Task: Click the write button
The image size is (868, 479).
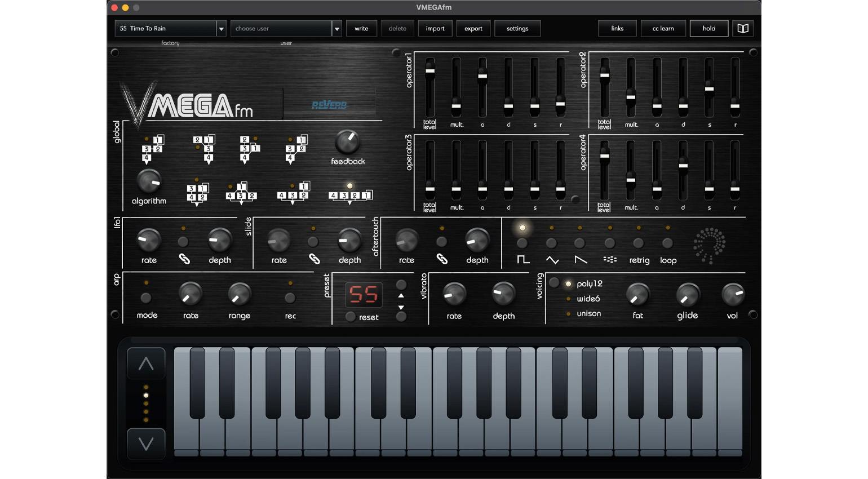Action: 361,29
